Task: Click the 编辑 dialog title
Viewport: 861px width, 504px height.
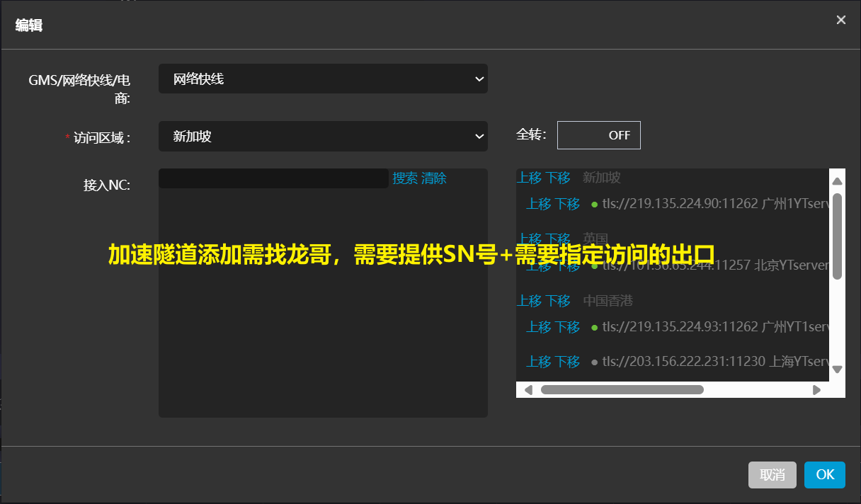Action: (x=28, y=25)
